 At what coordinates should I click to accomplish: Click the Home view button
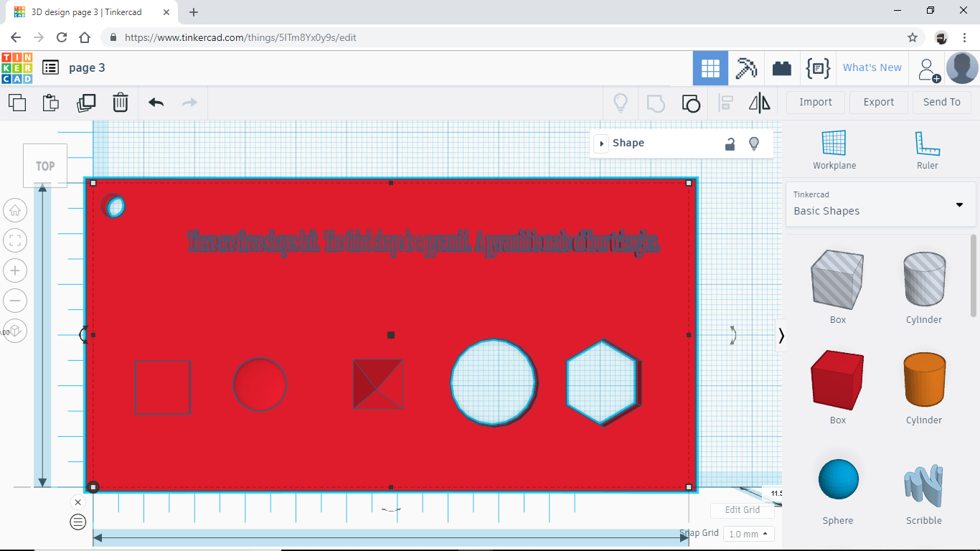click(16, 210)
